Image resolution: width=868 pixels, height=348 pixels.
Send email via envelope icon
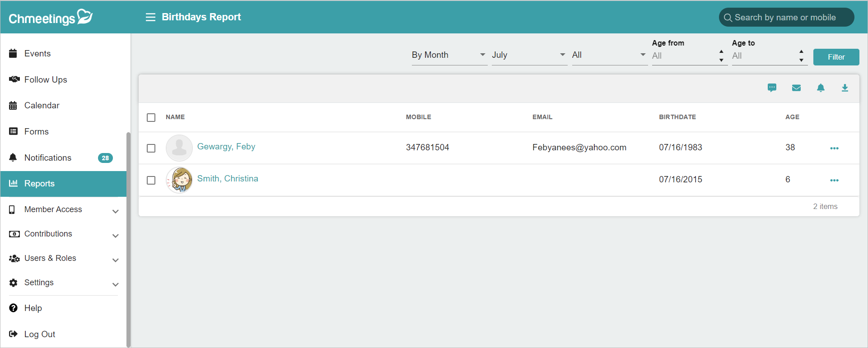pyautogui.click(x=796, y=88)
